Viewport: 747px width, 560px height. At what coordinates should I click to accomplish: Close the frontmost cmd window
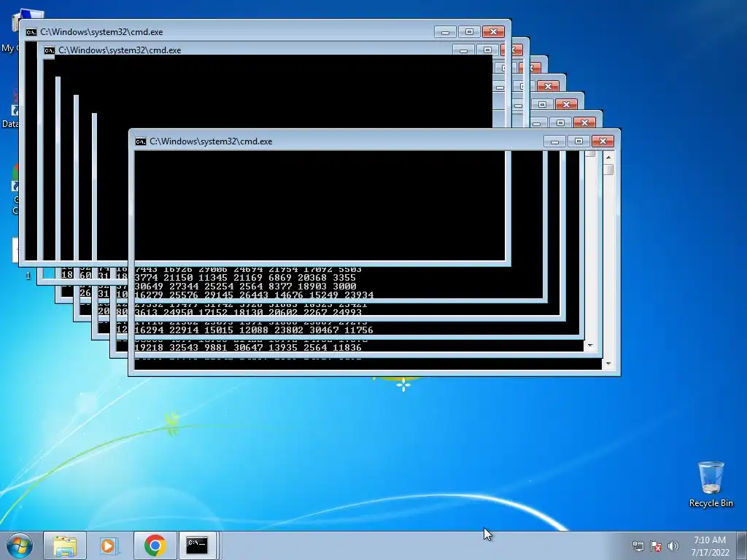pos(603,141)
